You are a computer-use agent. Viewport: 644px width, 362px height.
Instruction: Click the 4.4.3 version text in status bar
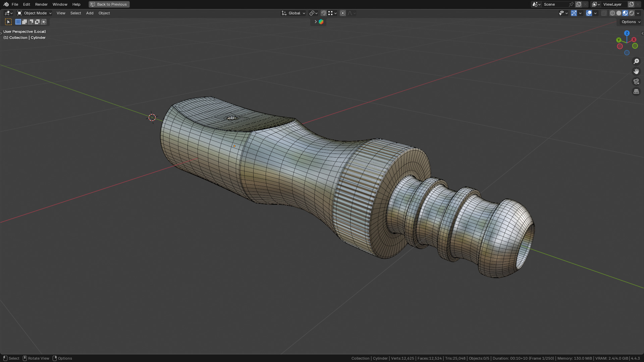point(635,358)
